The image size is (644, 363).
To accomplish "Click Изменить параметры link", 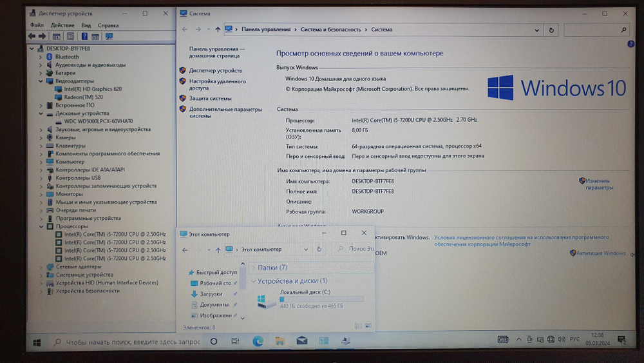I will pyautogui.click(x=599, y=184).
